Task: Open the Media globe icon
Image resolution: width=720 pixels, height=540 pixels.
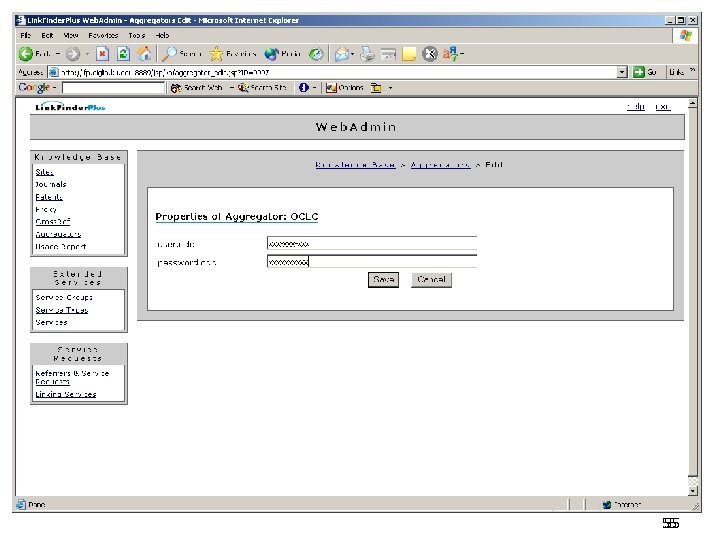Action: tap(271, 54)
